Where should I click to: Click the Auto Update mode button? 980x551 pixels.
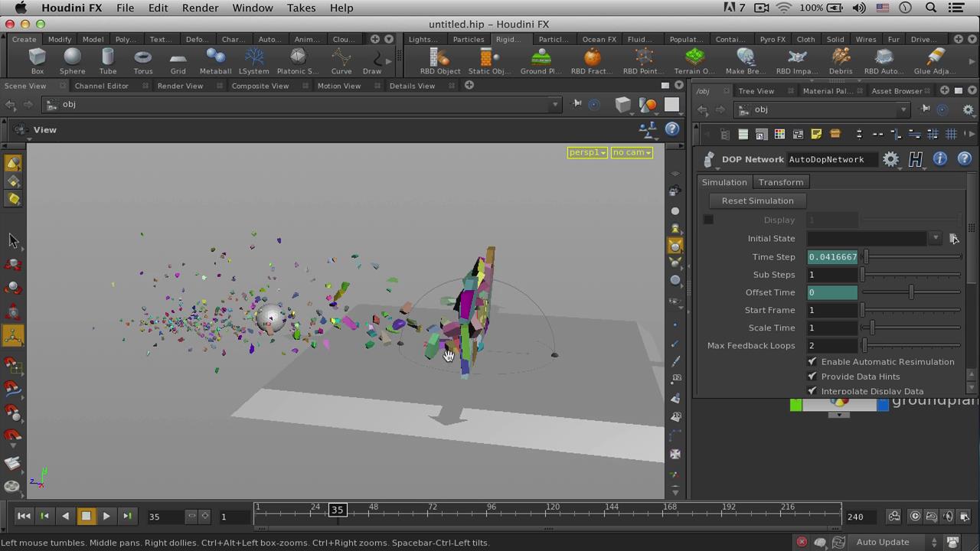point(883,542)
